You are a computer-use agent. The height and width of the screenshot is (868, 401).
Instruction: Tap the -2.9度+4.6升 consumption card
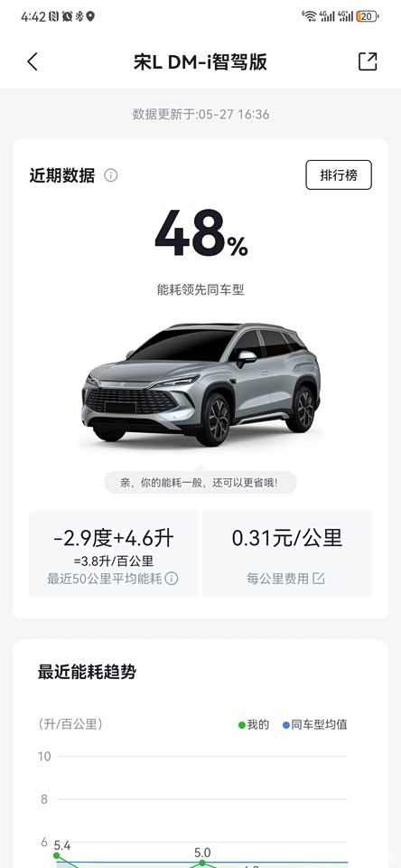113,553
